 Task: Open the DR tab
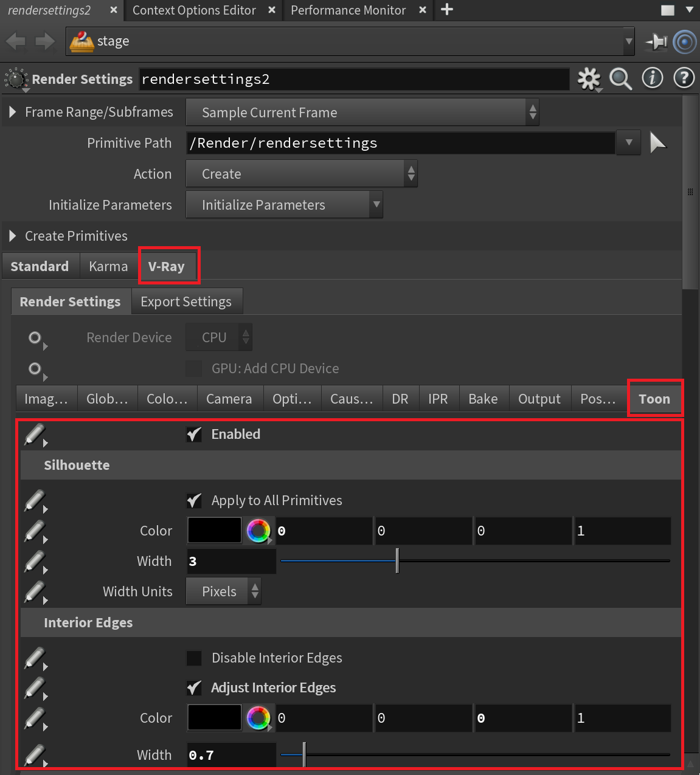click(400, 399)
